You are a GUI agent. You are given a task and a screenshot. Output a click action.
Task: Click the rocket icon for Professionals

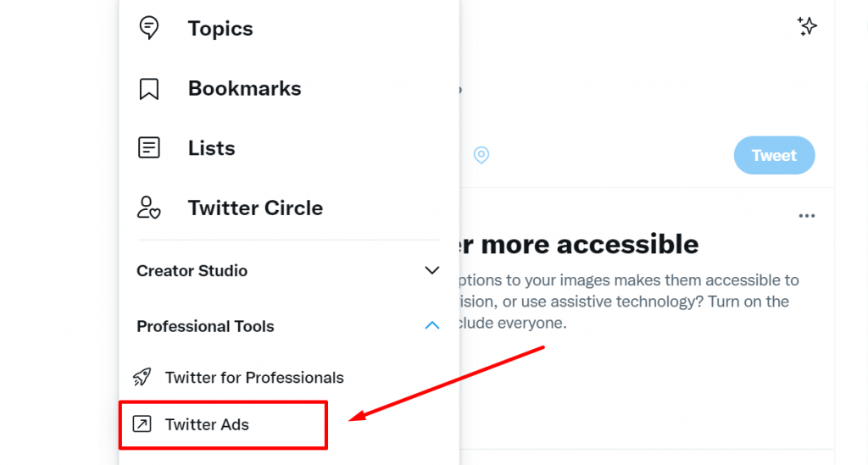point(142,377)
